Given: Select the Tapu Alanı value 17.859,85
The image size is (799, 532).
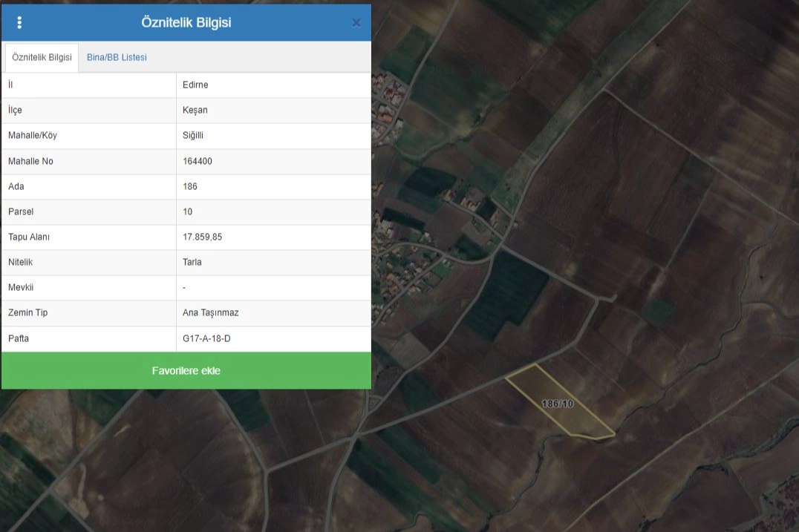Looking at the screenshot, I should (203, 237).
